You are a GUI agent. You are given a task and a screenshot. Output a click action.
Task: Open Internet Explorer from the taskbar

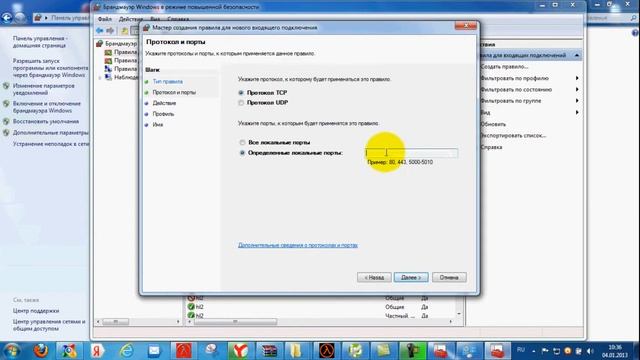pyautogui.click(x=126, y=351)
